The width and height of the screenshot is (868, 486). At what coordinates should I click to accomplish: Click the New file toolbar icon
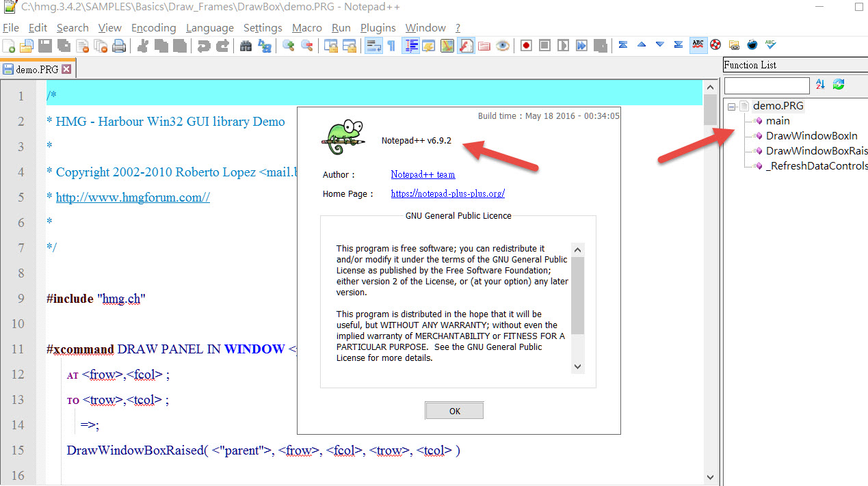point(9,46)
